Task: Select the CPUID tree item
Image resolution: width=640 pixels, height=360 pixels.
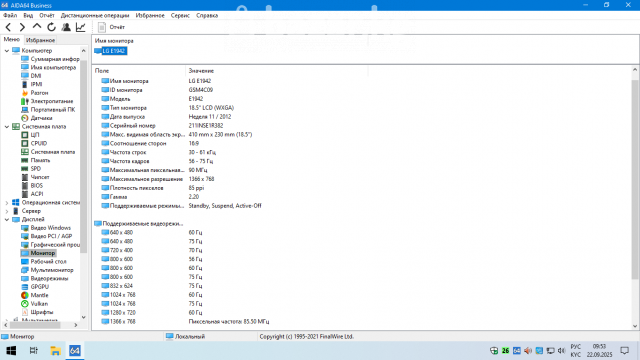Action: point(34,143)
